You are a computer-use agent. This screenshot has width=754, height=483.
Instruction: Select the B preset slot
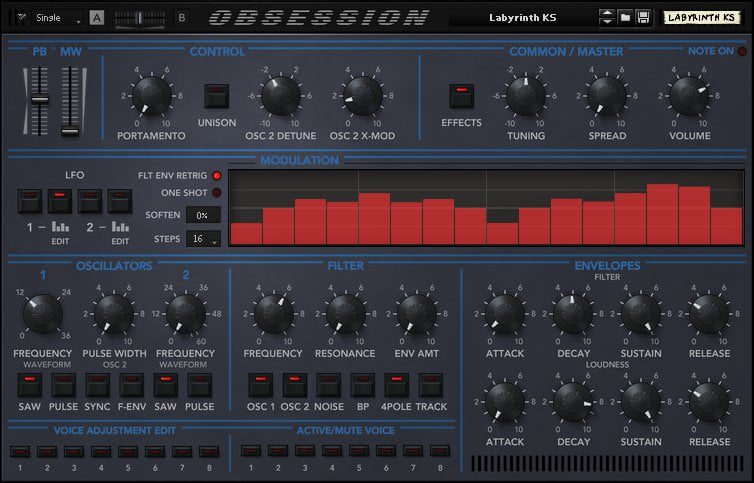tap(182, 18)
